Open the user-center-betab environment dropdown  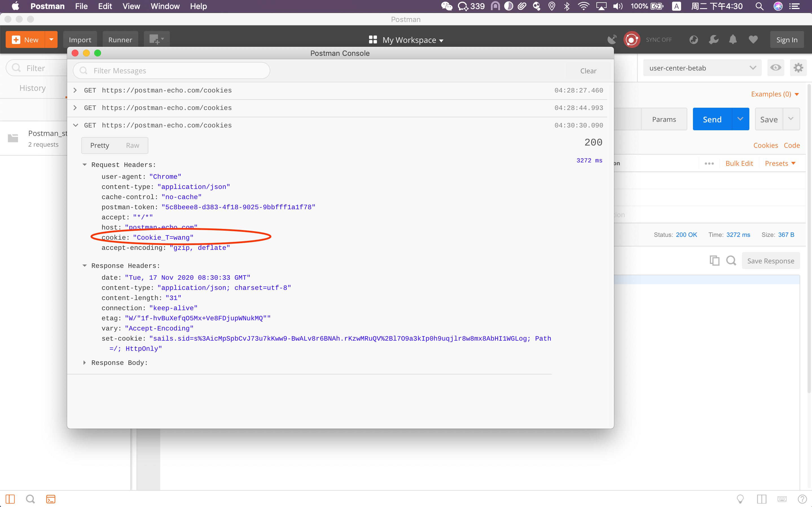(702, 68)
